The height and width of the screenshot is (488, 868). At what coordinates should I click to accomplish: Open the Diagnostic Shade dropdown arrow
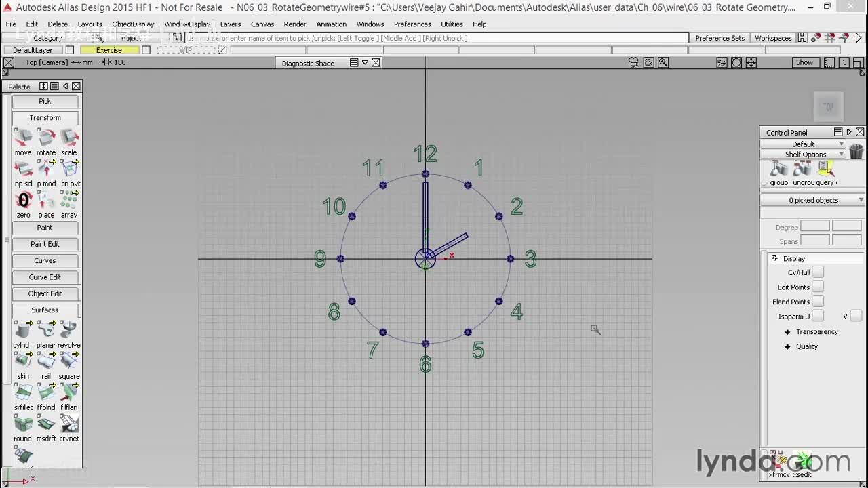(x=365, y=62)
